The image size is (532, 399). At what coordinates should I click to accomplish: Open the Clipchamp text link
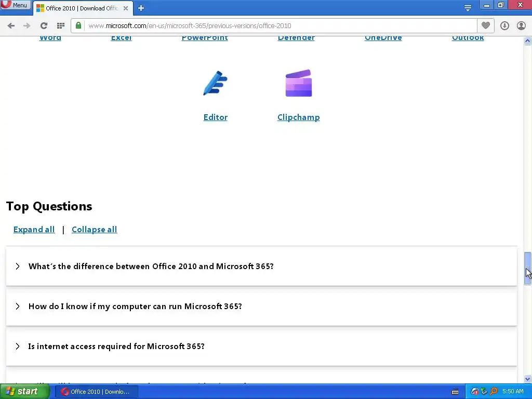299,117
